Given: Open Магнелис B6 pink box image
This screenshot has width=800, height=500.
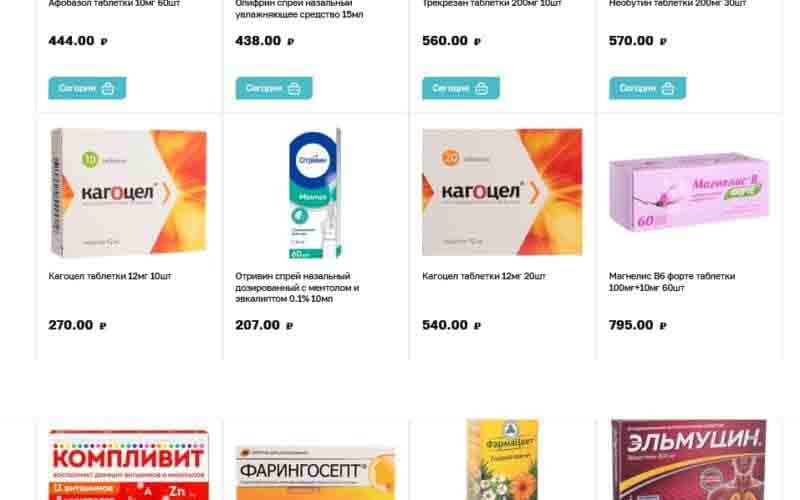Looking at the screenshot, I should [689, 192].
